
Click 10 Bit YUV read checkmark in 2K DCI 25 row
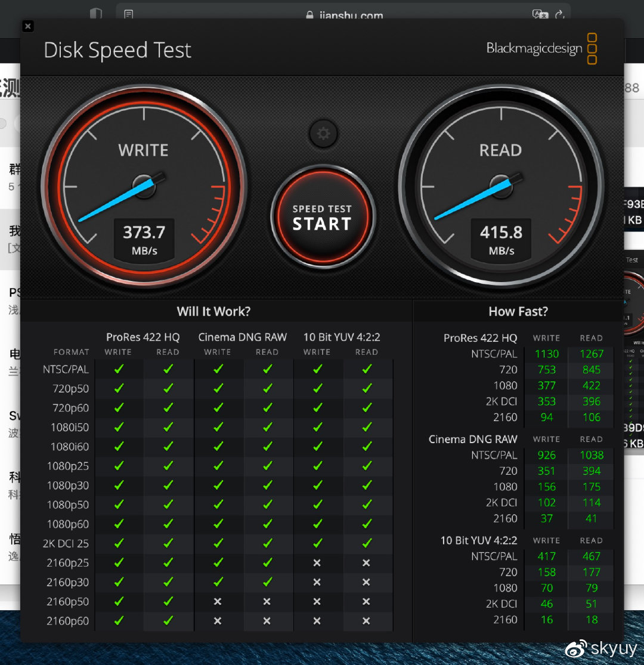tap(367, 543)
